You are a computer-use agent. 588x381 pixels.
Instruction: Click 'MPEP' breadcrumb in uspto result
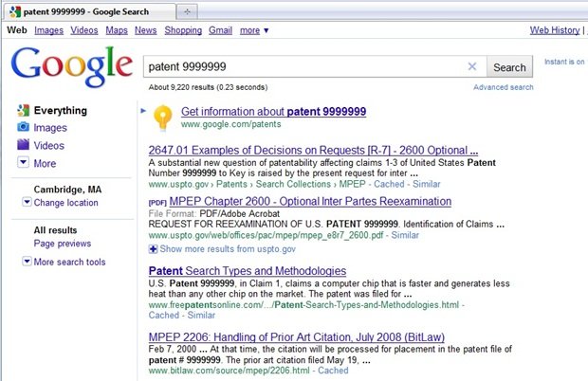[352, 184]
